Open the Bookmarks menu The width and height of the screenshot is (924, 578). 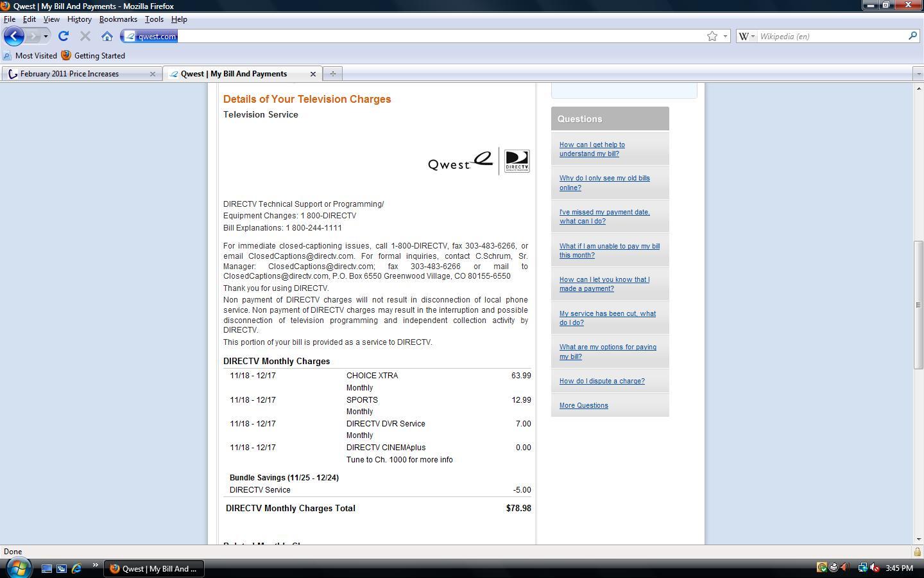pos(118,19)
